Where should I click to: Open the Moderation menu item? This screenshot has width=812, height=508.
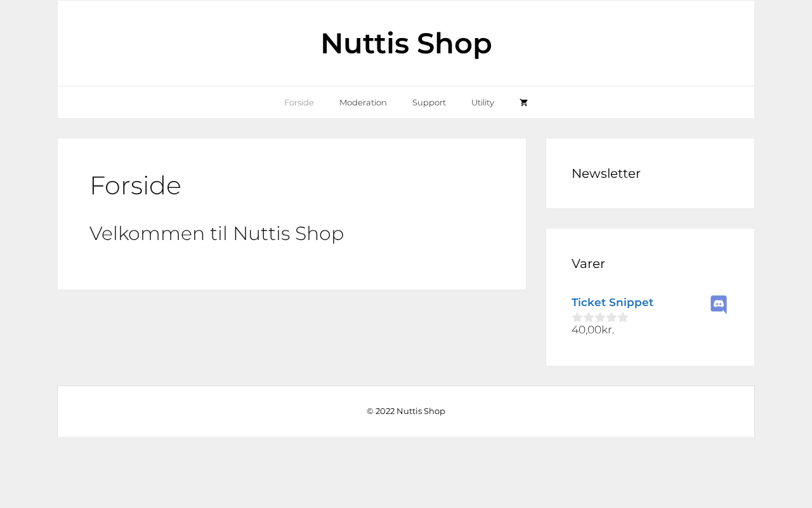(363, 103)
